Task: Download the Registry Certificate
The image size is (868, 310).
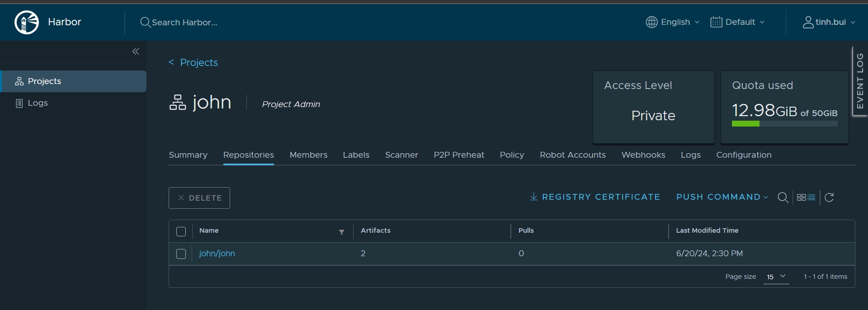Action: pos(595,197)
